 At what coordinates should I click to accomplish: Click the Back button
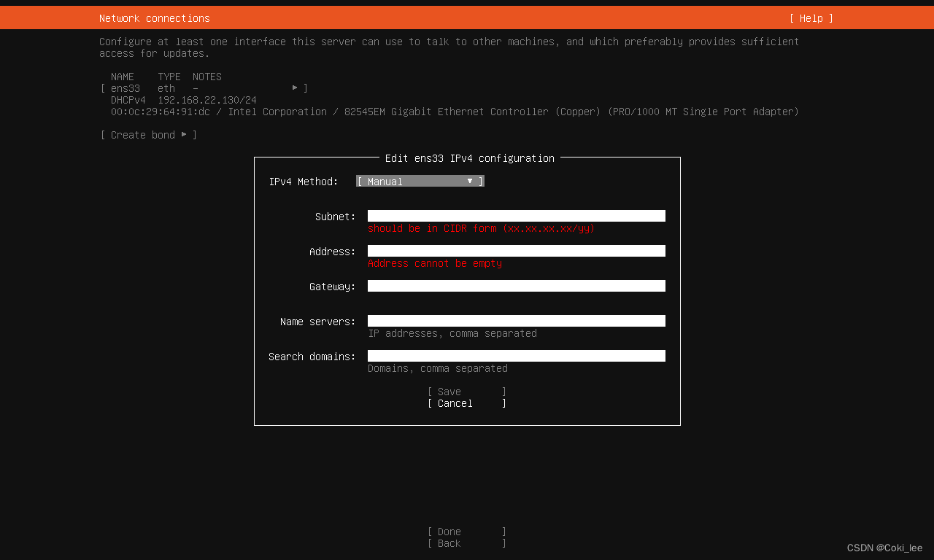[466, 542]
